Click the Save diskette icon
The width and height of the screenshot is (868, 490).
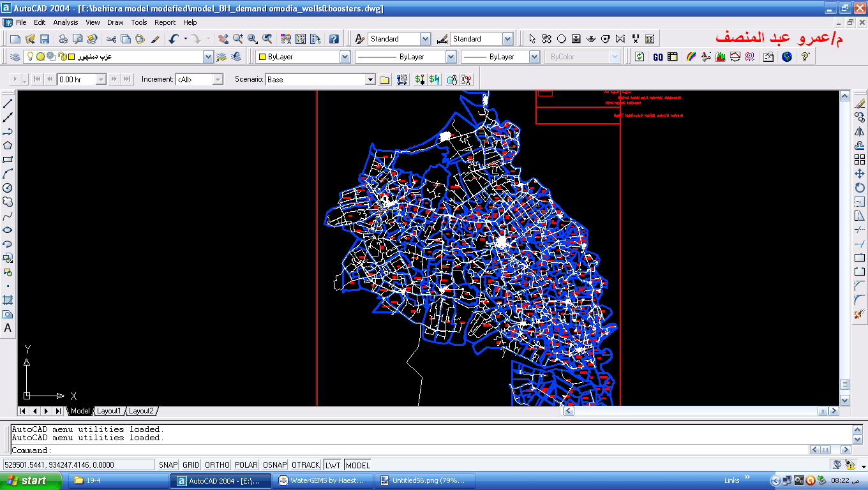click(44, 39)
